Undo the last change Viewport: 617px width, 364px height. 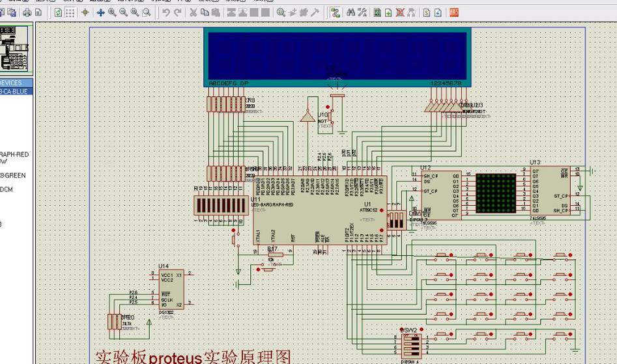(x=166, y=12)
